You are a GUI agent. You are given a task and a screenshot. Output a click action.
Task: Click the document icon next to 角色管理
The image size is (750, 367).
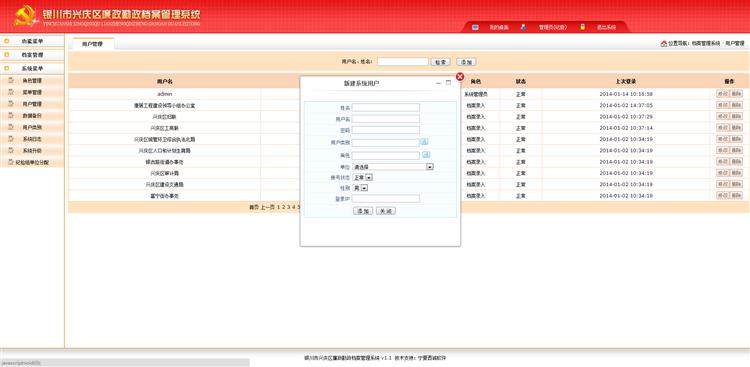(11, 80)
